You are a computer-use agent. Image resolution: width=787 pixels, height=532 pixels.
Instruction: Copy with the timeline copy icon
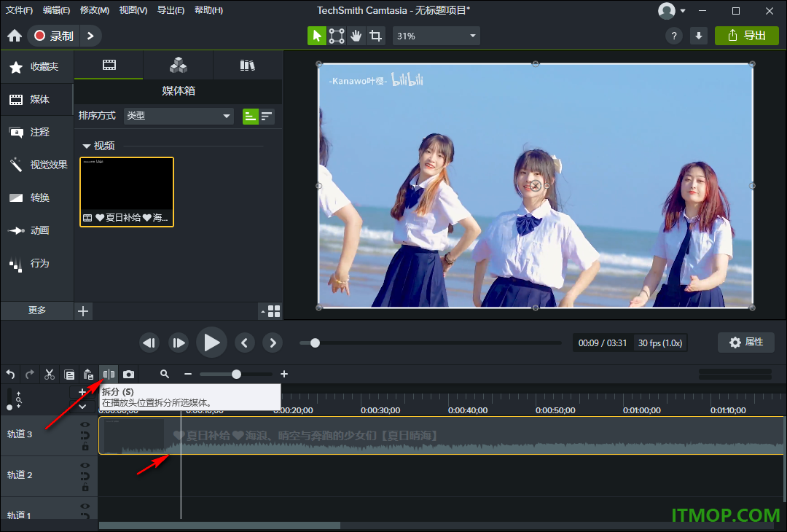(x=69, y=375)
